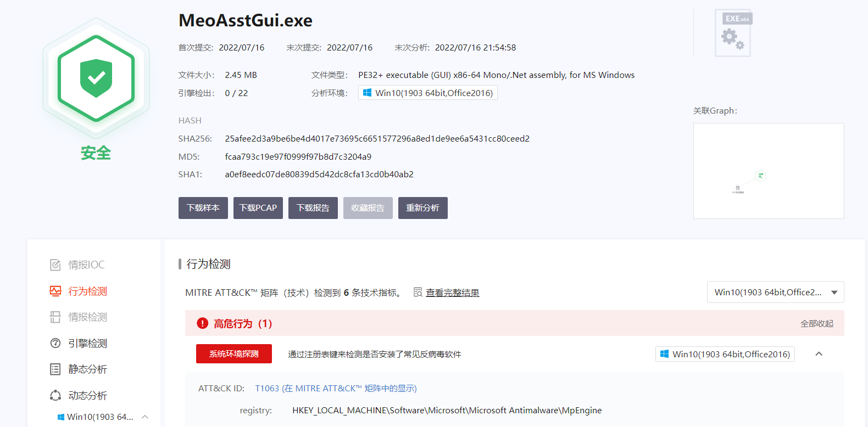Open the T1063 MITRE ATT&CK link

click(336, 389)
